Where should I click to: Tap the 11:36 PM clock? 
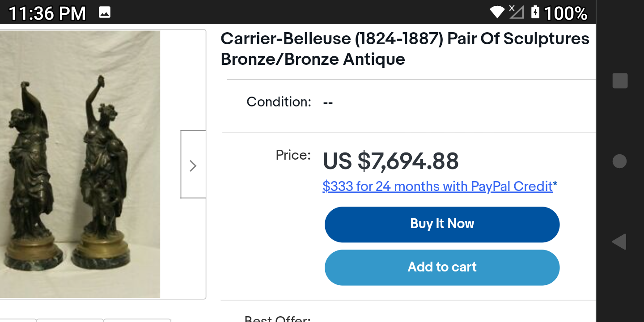point(47,13)
